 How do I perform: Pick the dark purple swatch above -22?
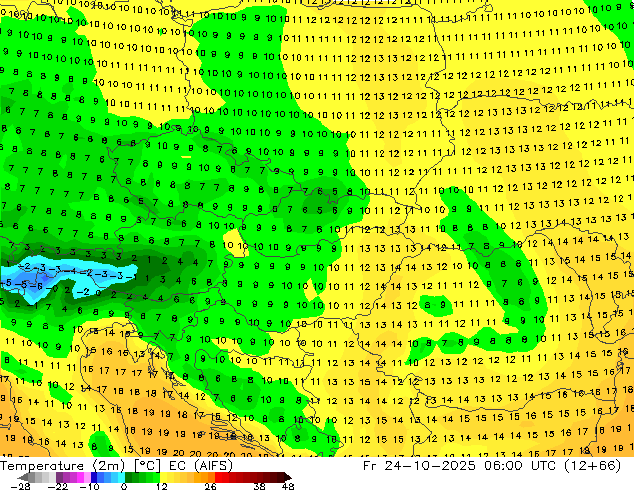point(59,477)
